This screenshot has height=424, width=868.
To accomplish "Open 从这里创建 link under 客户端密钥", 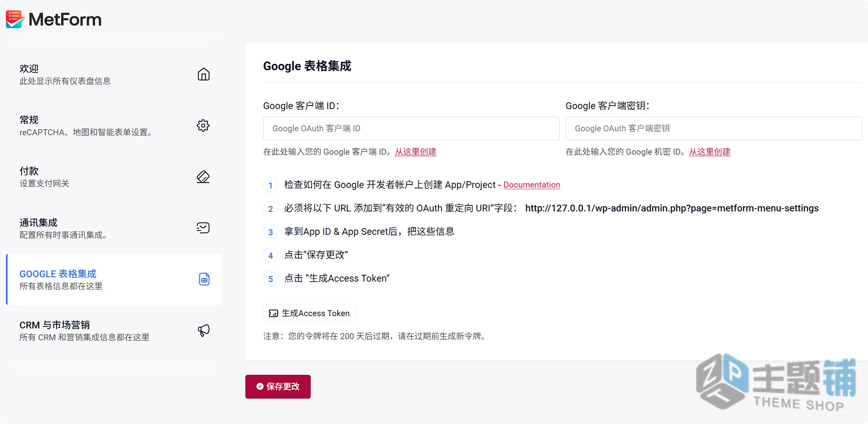I will [x=709, y=152].
